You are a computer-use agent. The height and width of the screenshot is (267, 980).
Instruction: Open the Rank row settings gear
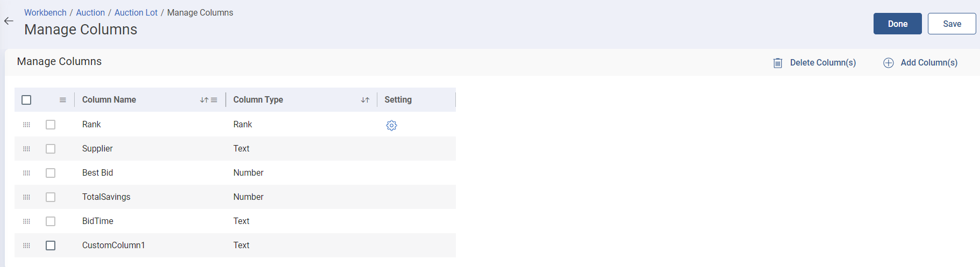point(391,125)
